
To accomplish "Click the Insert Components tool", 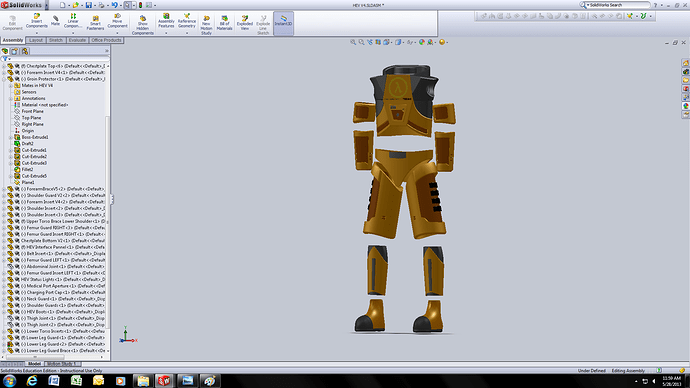I will pyautogui.click(x=37, y=21).
